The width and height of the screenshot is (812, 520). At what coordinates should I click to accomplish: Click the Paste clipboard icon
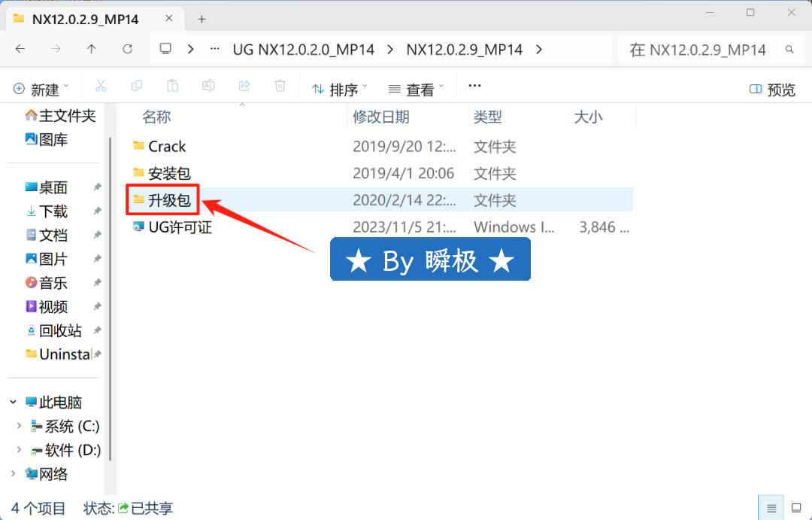point(172,87)
